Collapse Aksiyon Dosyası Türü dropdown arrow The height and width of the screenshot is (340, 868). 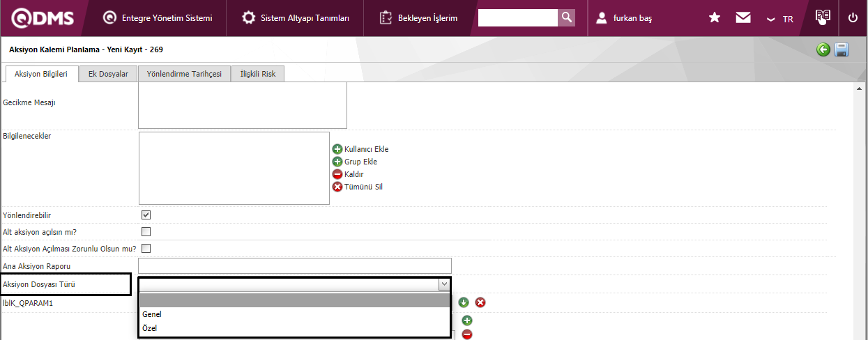(443, 284)
